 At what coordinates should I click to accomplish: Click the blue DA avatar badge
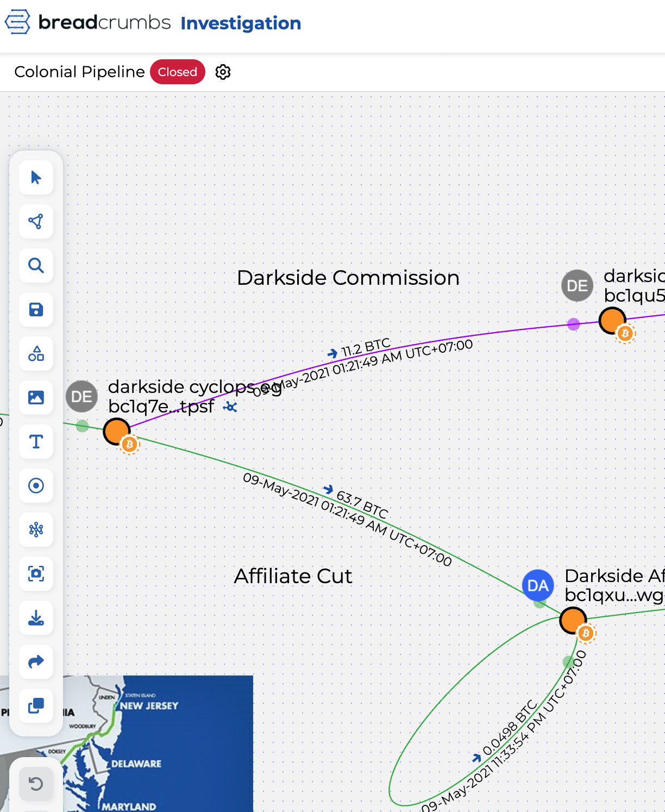click(538, 585)
